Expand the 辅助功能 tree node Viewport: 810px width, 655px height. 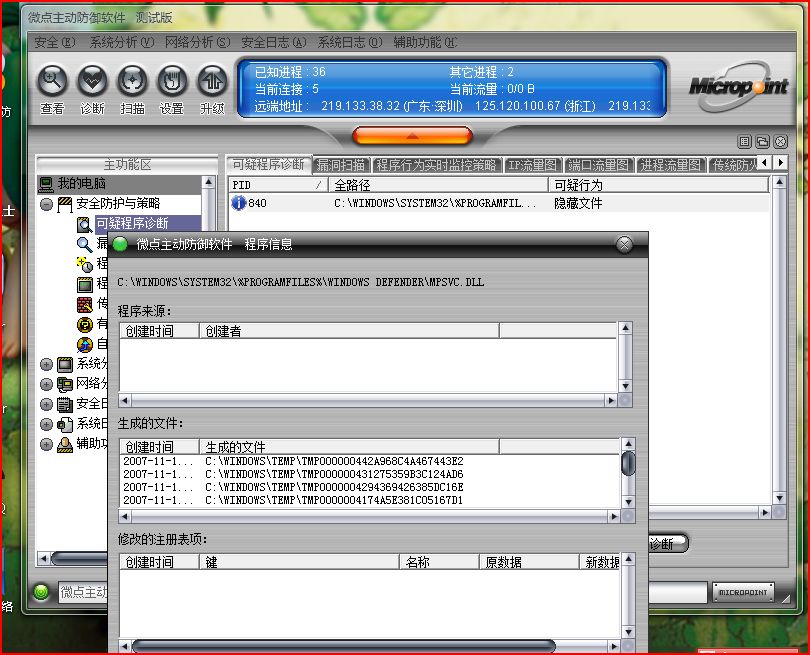click(x=46, y=444)
